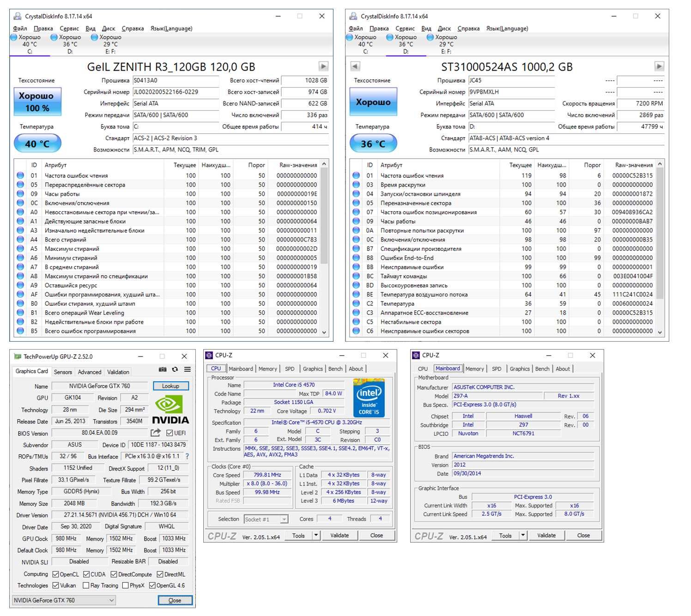Select disk D: status icon in GeIL window
The height and width of the screenshot is (616, 691).
54,37
